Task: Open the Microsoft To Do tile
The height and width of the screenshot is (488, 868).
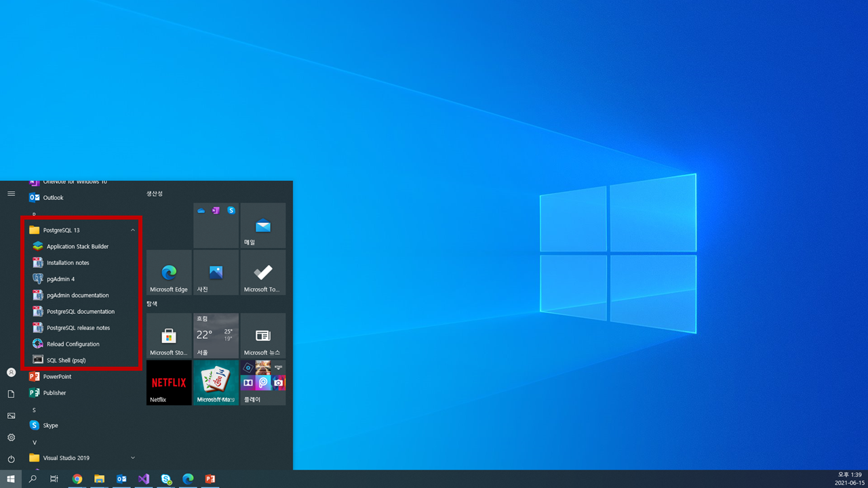Action: 263,272
